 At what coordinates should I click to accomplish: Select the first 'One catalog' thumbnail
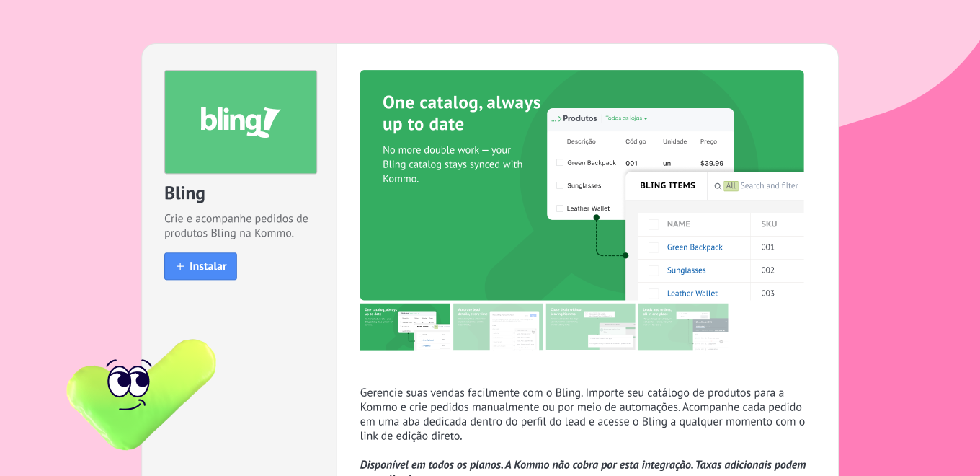[405, 327]
